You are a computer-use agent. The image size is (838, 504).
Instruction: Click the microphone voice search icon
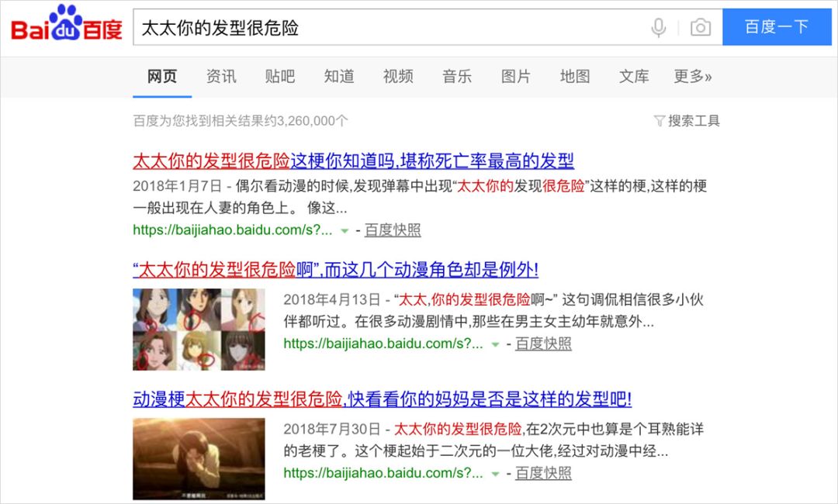[659, 27]
